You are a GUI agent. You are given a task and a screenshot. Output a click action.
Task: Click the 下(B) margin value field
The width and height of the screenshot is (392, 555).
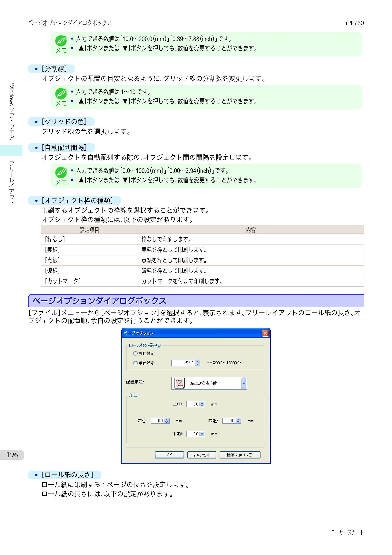click(x=193, y=434)
